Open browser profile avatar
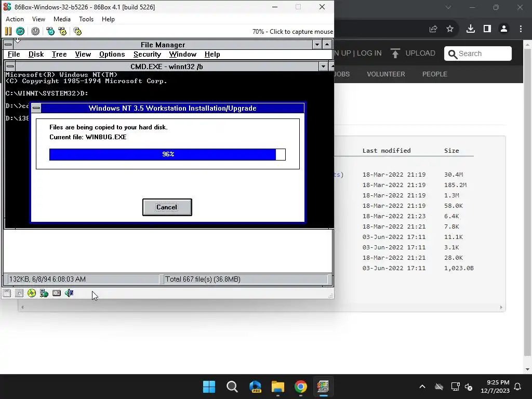 pyautogui.click(x=504, y=29)
